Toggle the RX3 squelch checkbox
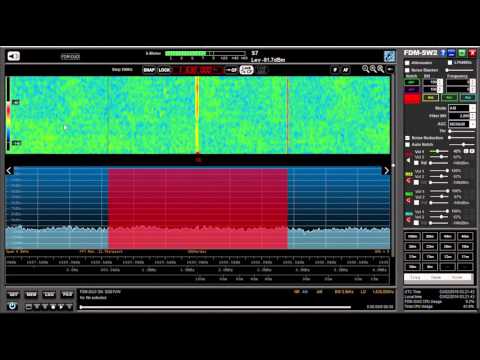Image resolution: width=480 pixels, height=360 pixels. [416, 203]
